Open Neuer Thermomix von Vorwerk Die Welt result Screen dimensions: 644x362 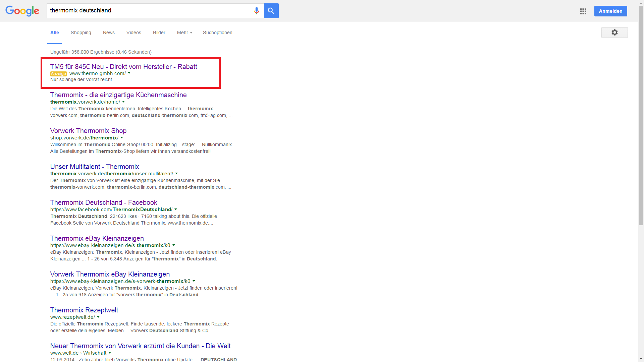[140, 346]
